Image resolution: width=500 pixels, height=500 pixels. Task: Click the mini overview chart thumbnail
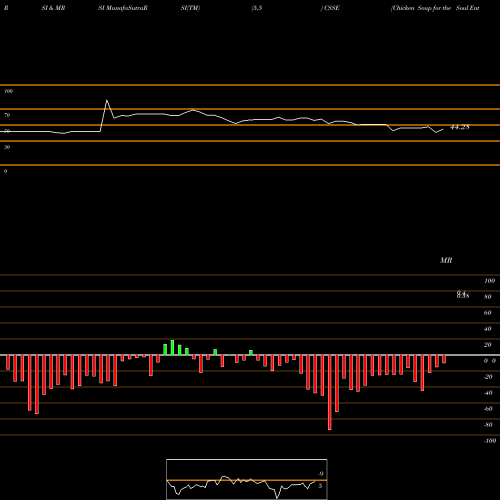247,479
